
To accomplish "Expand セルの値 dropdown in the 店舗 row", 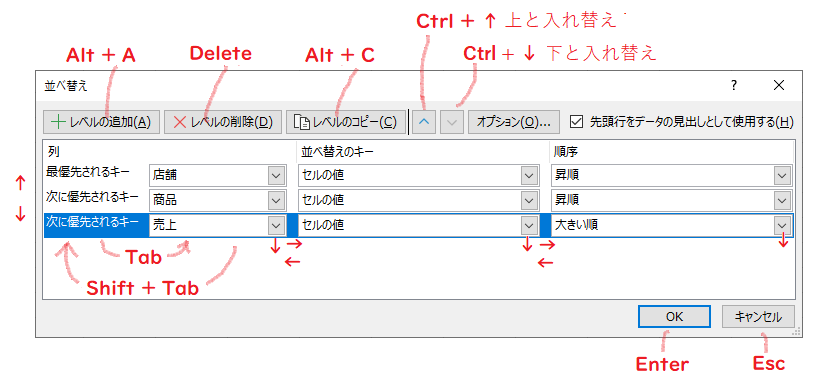I will (529, 176).
